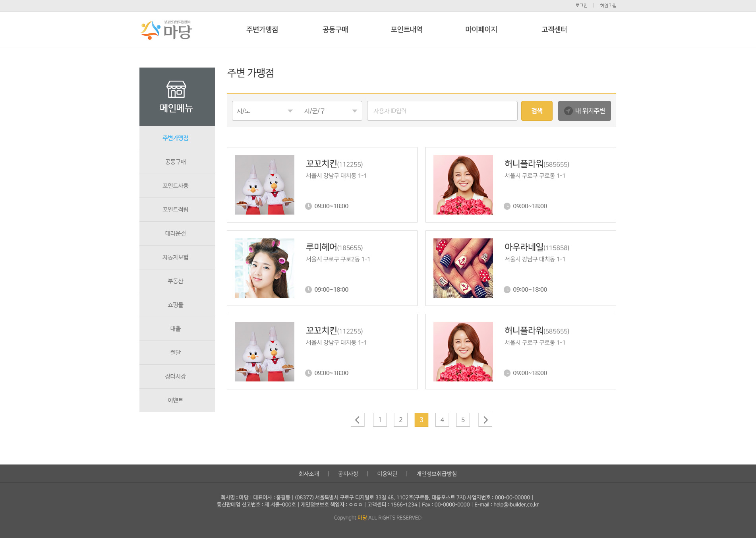This screenshot has height=538, width=756.
Task: Open 고객센터 from the top menu
Action: [x=554, y=30]
